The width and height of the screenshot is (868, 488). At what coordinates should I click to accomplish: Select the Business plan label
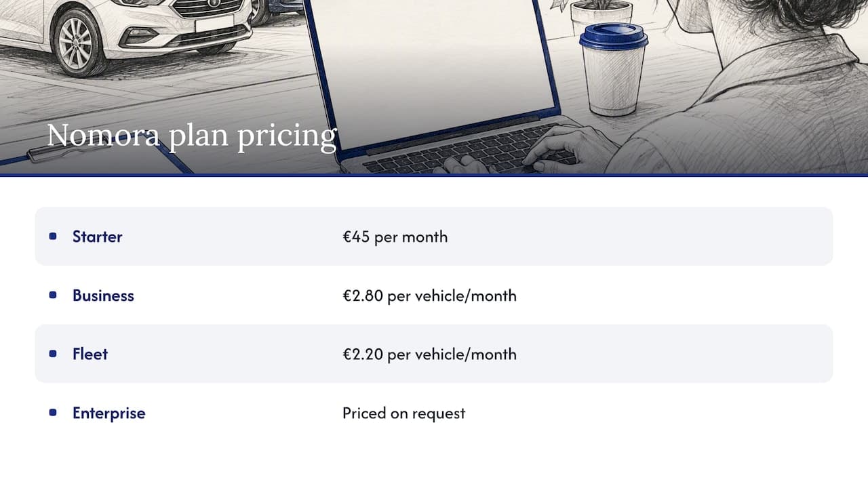(x=103, y=296)
